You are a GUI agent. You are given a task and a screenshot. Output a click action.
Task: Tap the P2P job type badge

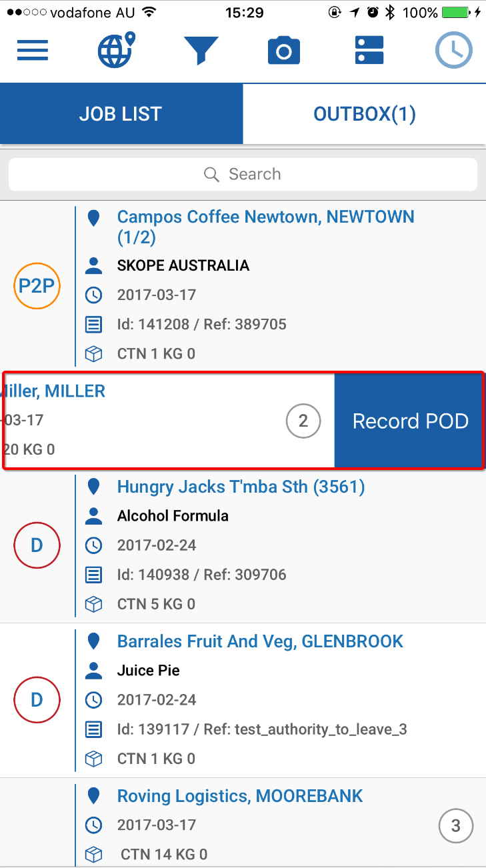37,287
